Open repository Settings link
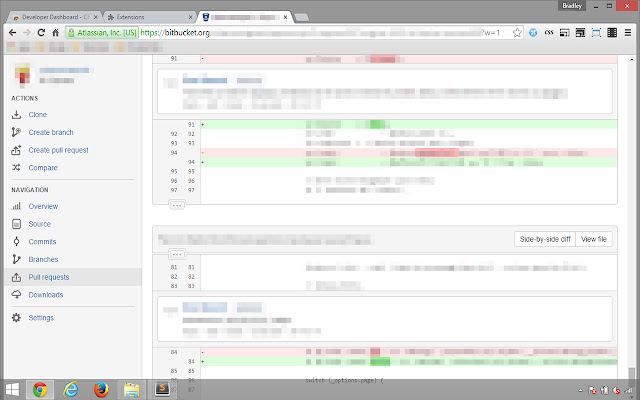Screen dimensions: 640x400 pyautogui.click(x=41, y=318)
